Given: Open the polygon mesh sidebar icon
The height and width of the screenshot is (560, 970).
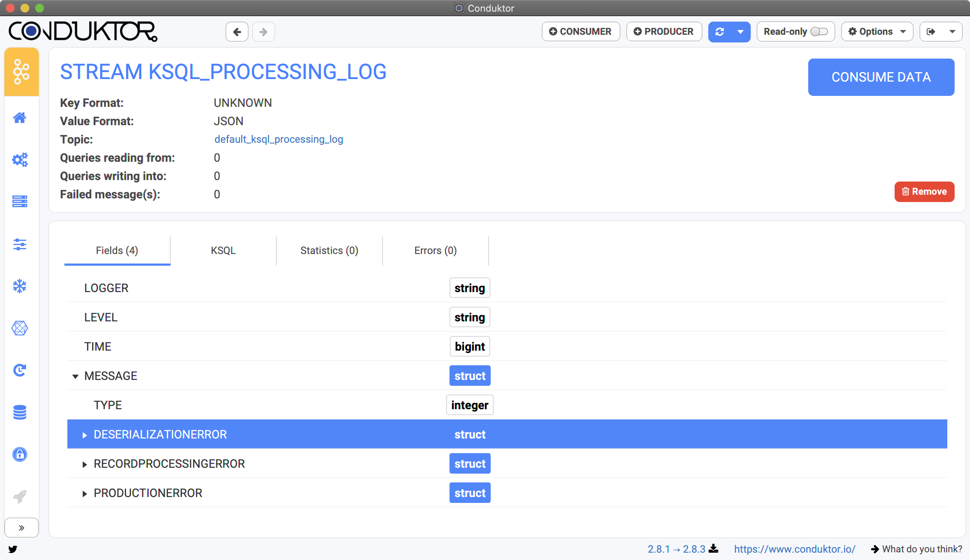Looking at the screenshot, I should (20, 328).
